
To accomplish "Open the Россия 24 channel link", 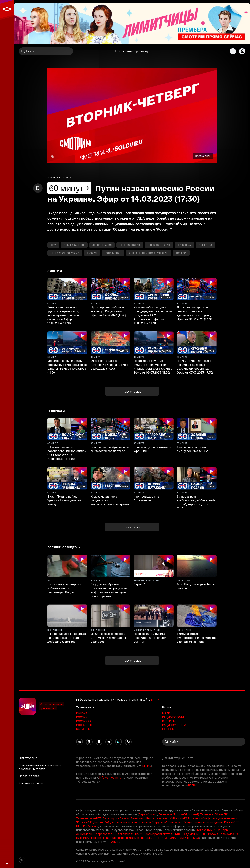I will 83,721.
